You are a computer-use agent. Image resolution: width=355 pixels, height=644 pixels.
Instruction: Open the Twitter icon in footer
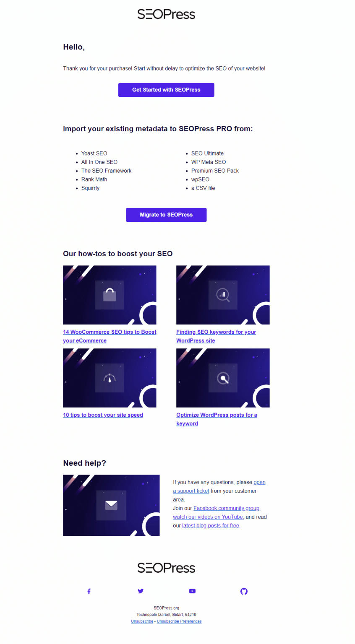tap(141, 591)
